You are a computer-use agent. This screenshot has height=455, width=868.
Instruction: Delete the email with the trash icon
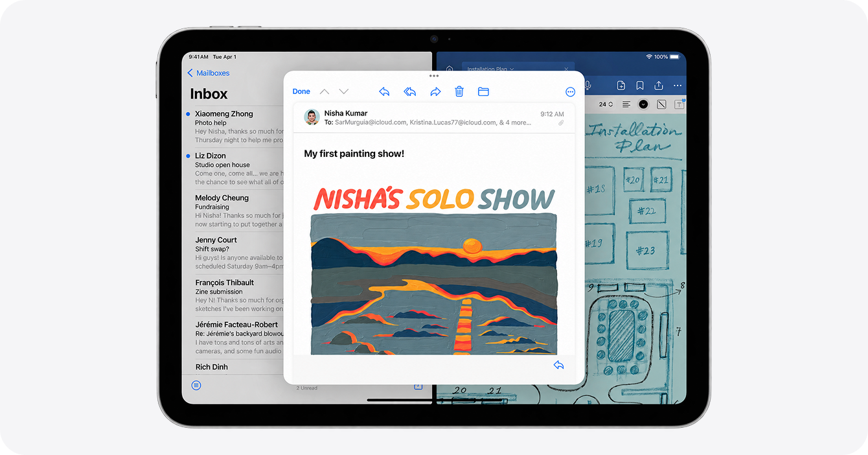[459, 91]
